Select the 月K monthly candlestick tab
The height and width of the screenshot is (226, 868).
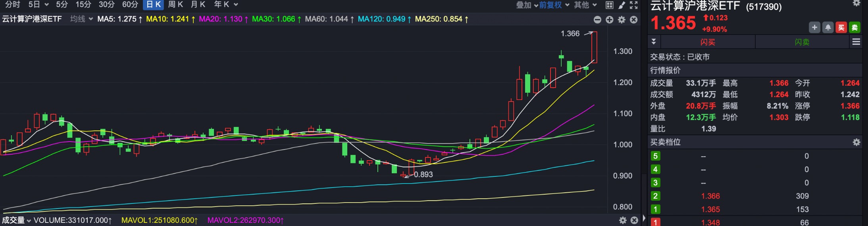tap(198, 5)
